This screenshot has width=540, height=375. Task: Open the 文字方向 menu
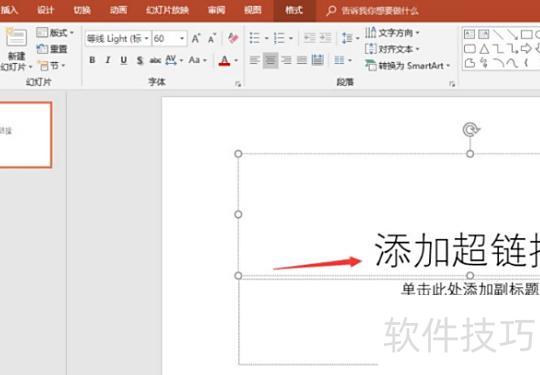[392, 33]
